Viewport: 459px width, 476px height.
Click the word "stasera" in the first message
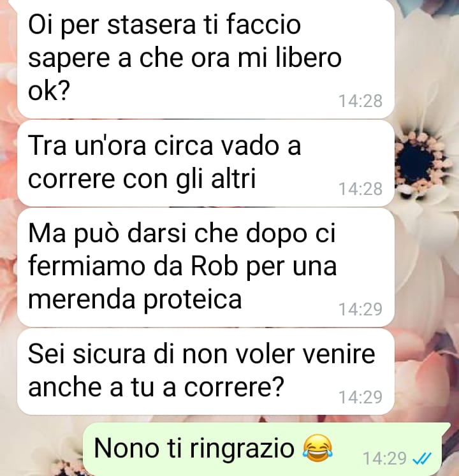(152, 25)
